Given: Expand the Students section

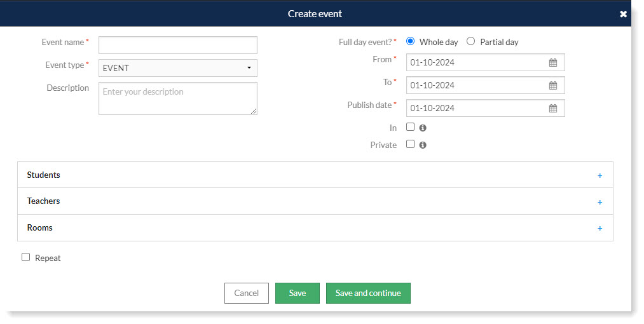Looking at the screenshot, I should [599, 175].
